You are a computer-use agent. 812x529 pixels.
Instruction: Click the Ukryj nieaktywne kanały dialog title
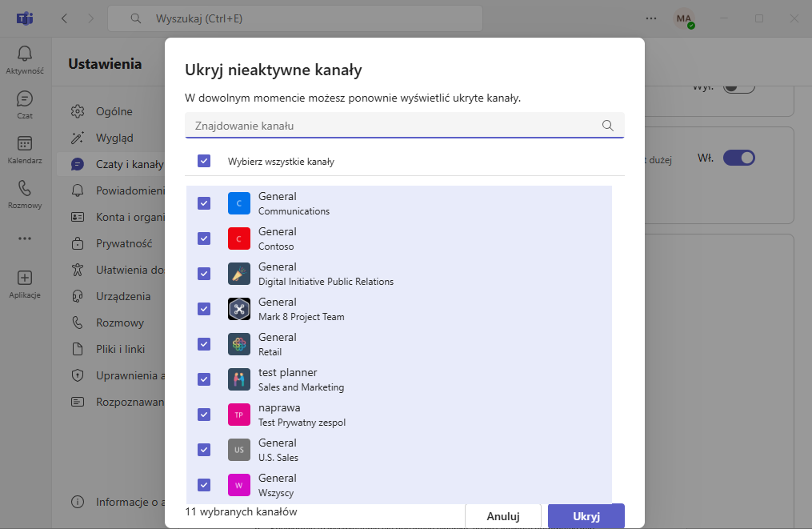point(274,70)
